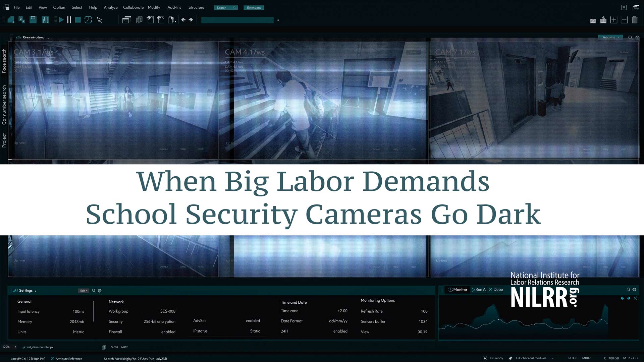
Task: Disable the 24H time format option
Action: 340,331
